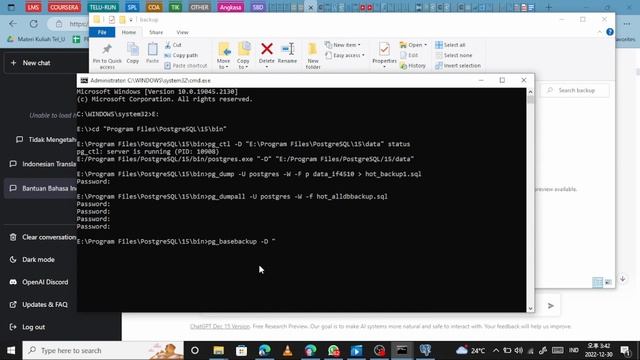Image resolution: width=640 pixels, height=360 pixels.
Task: Click Select none in Explorer ribbon
Action: point(453,55)
